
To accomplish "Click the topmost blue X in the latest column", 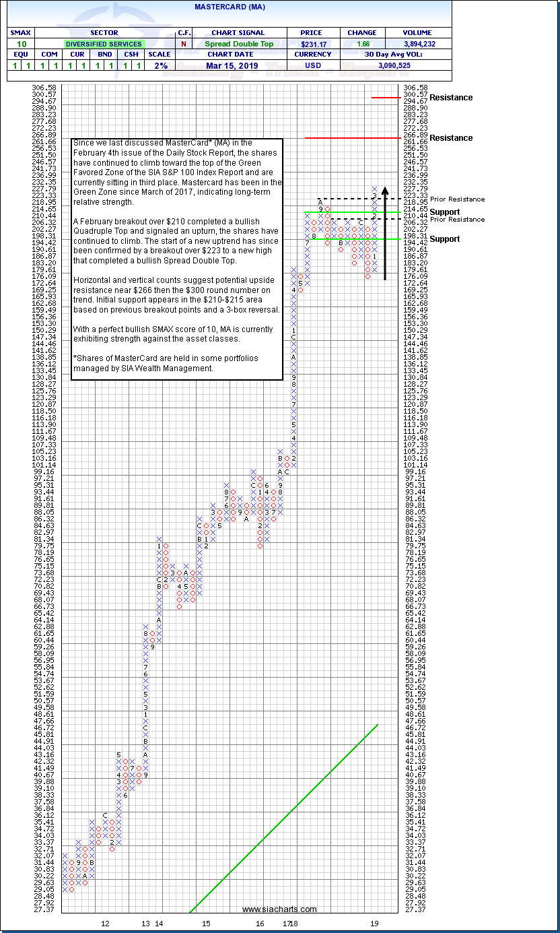I will click(x=374, y=189).
